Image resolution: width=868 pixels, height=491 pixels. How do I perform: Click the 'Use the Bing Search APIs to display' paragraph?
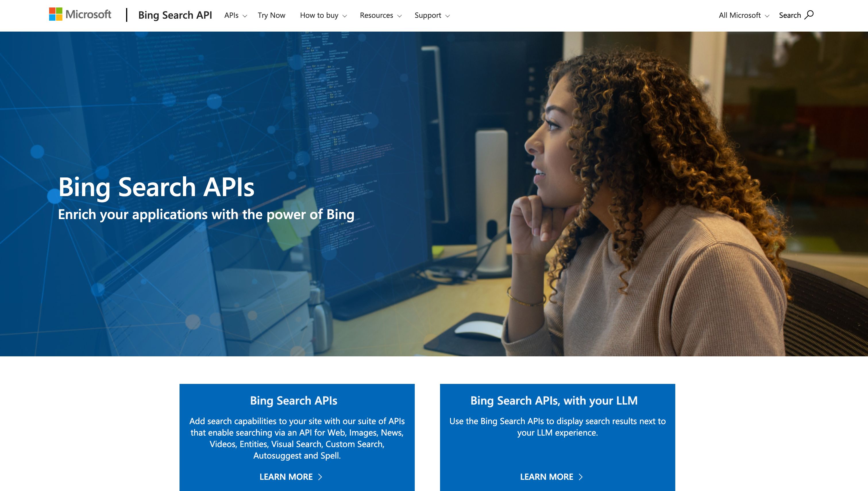tap(558, 427)
